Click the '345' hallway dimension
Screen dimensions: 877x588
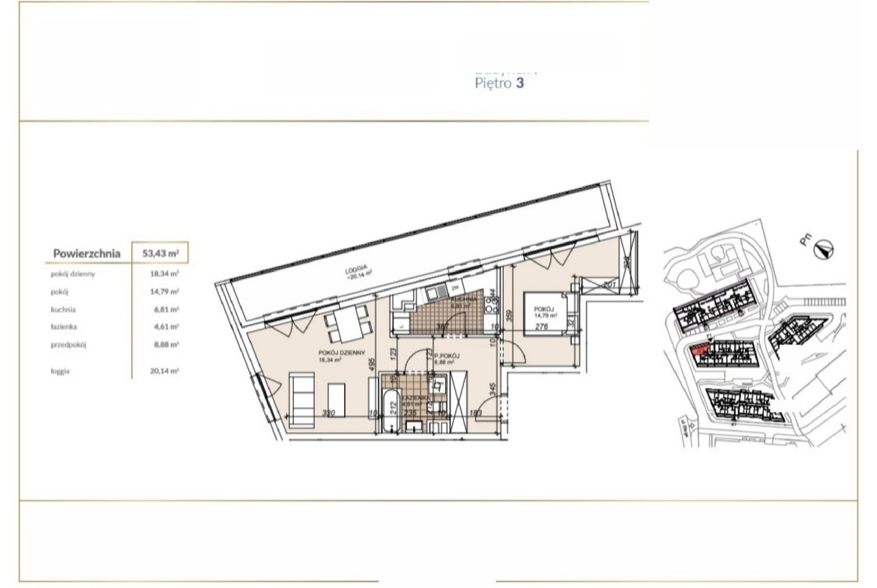(x=492, y=390)
